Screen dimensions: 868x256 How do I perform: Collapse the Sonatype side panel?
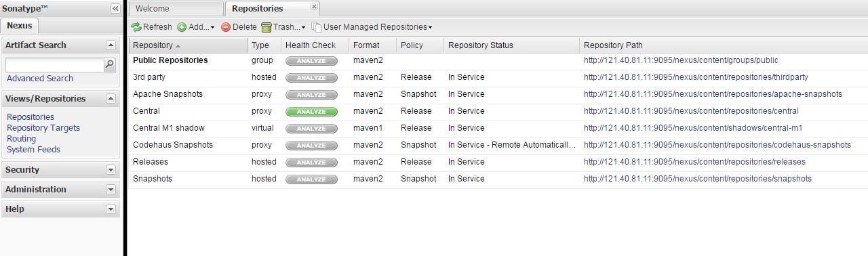[x=115, y=9]
